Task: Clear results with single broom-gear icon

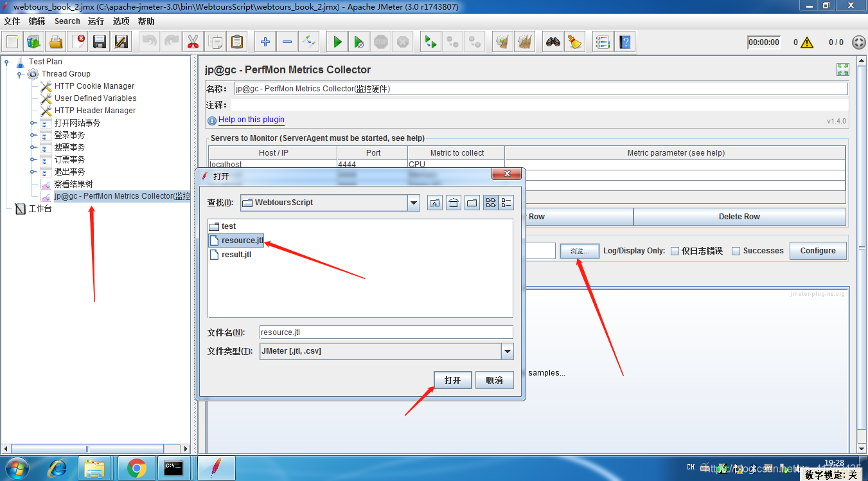Action: coord(502,42)
